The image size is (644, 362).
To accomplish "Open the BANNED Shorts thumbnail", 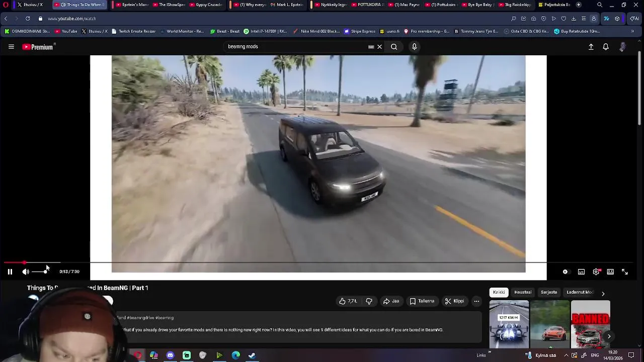I will [x=591, y=324].
